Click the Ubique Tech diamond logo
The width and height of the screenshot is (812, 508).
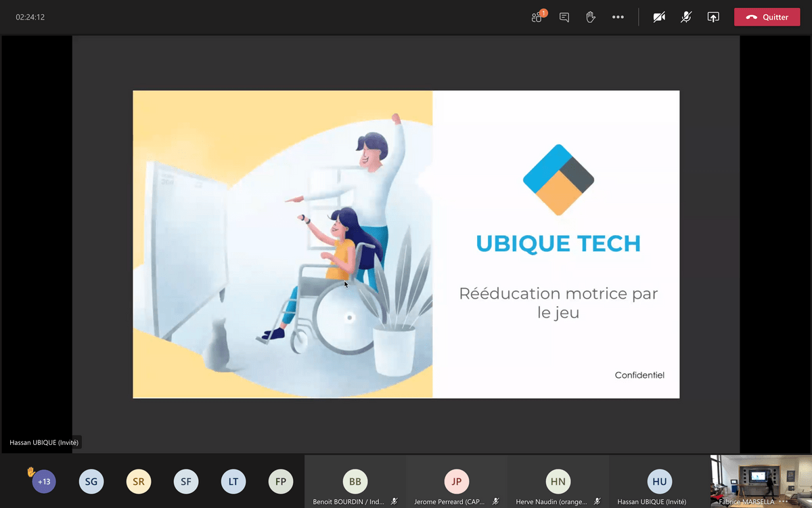(558, 179)
